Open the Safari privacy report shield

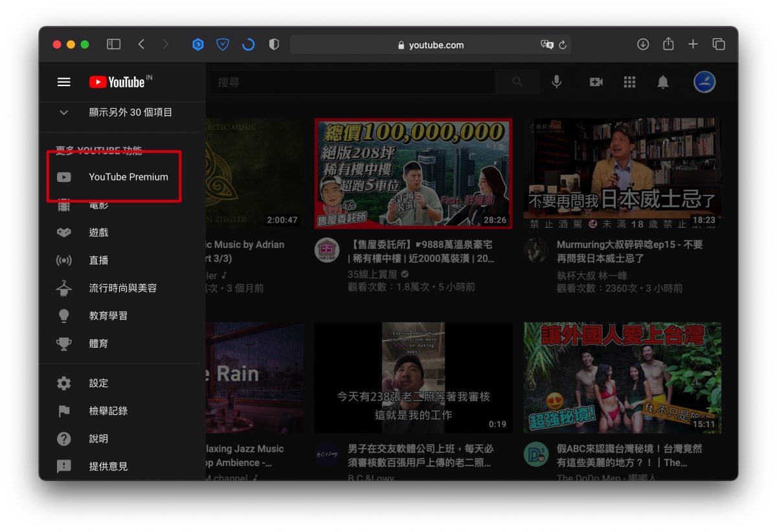[x=274, y=45]
